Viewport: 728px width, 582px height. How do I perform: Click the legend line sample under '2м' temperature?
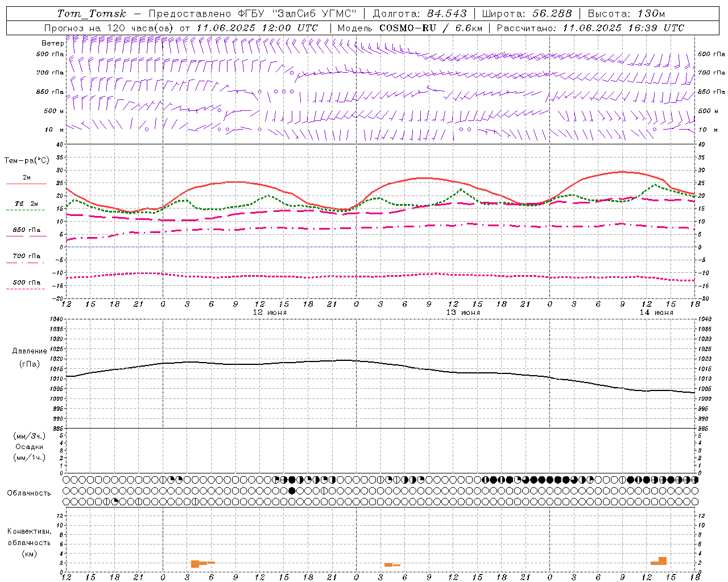26,184
